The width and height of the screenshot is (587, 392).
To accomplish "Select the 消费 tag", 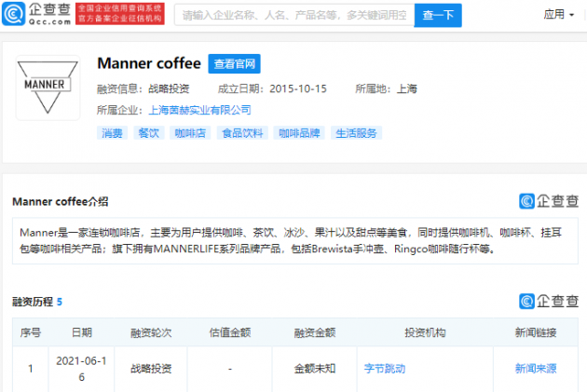I will [112, 133].
